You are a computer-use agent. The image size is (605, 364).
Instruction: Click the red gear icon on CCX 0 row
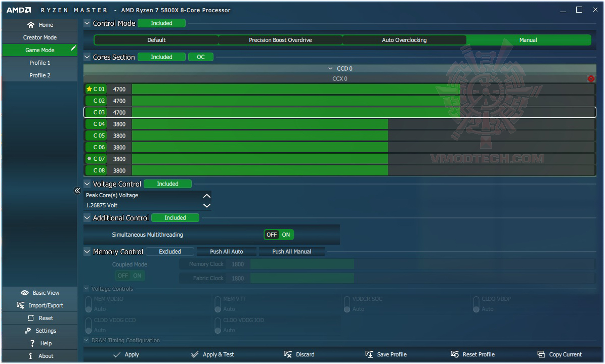click(x=591, y=79)
